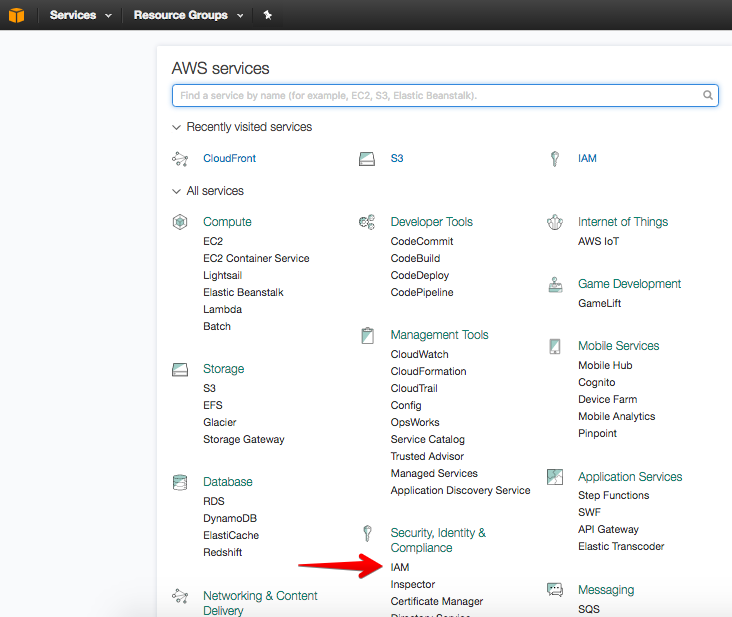Open CloudFront from recently visited services
The image size is (732, 617).
pyautogui.click(x=229, y=158)
